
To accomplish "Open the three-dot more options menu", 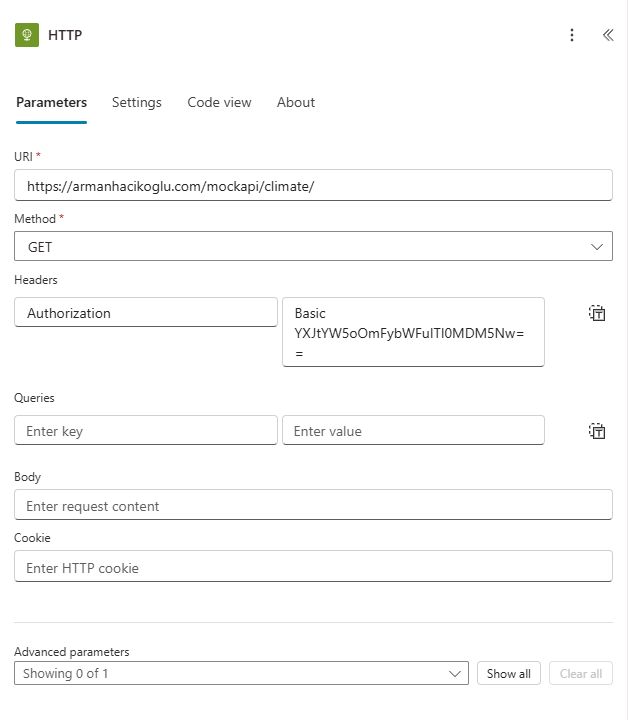I will click(x=572, y=35).
